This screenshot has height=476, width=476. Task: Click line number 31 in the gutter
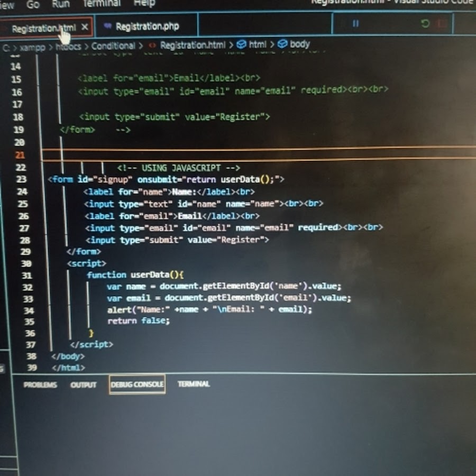coord(27,276)
